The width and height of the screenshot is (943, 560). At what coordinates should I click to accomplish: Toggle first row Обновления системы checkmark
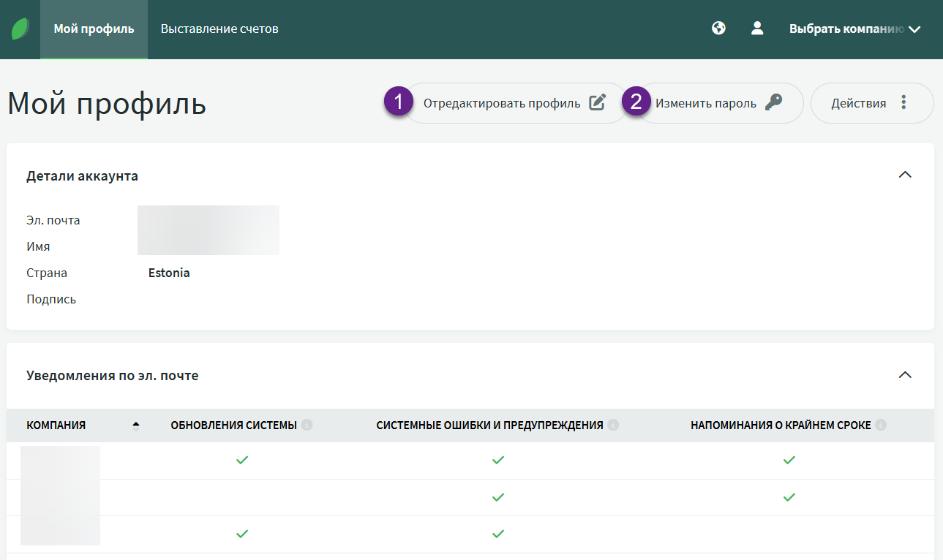(242, 461)
